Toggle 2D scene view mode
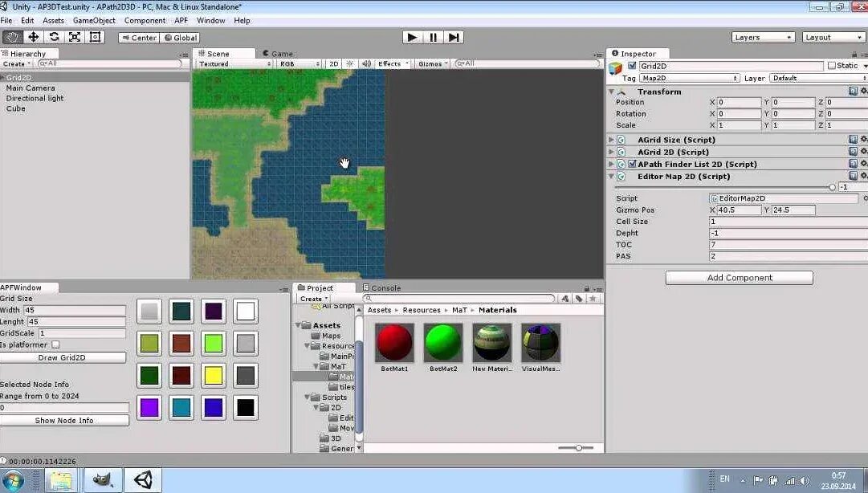Viewport: 868px width, 493px height. (334, 64)
